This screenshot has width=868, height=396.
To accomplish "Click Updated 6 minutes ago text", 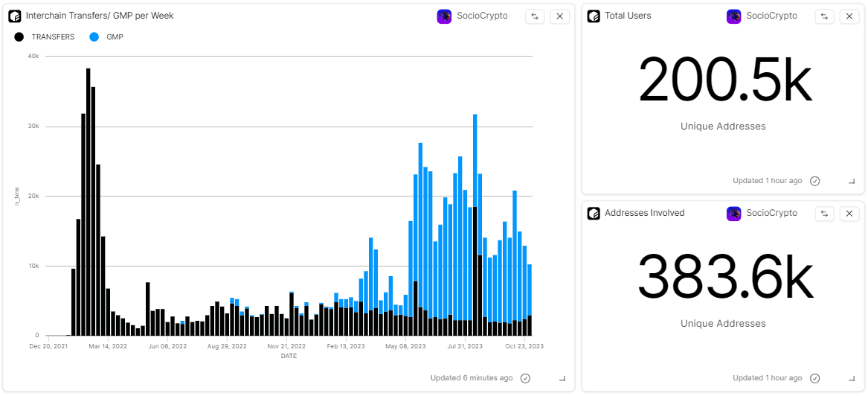I will pos(472,378).
